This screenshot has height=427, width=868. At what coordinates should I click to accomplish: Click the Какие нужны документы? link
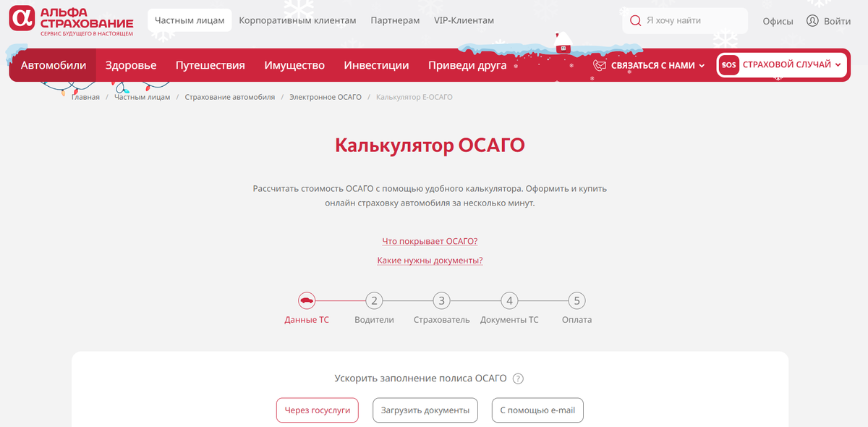coord(430,260)
